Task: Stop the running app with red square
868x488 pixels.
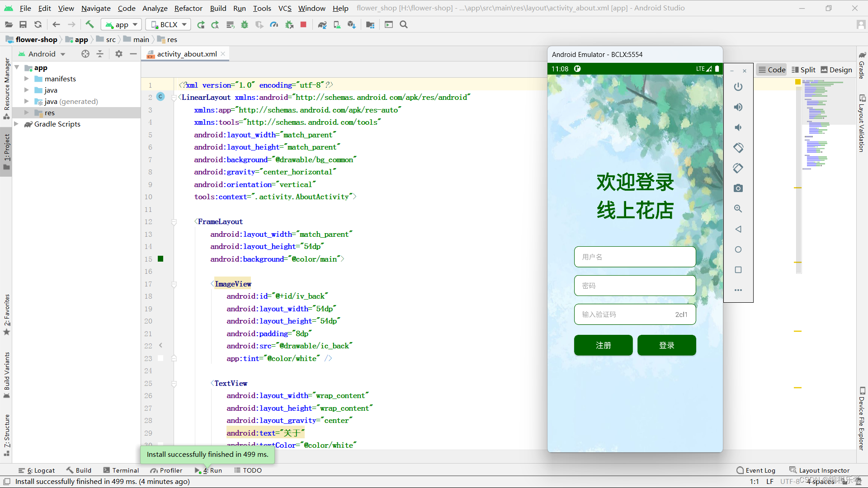Action: point(303,24)
